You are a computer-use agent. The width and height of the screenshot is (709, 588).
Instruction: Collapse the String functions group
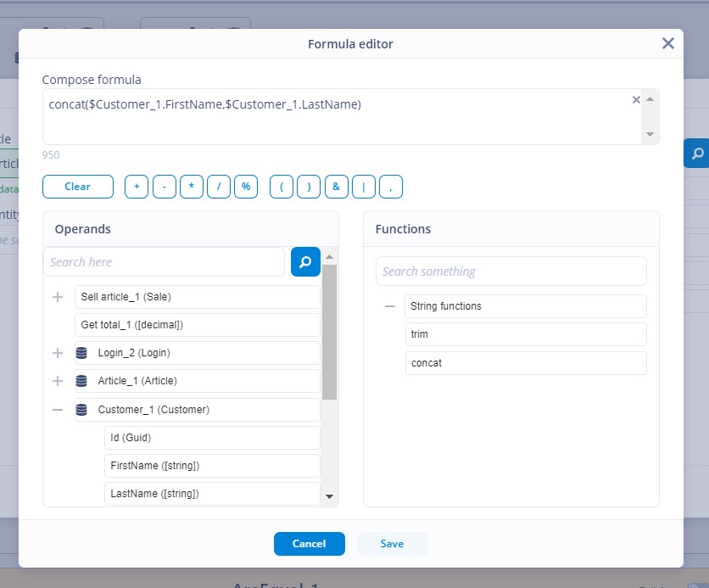(390, 306)
